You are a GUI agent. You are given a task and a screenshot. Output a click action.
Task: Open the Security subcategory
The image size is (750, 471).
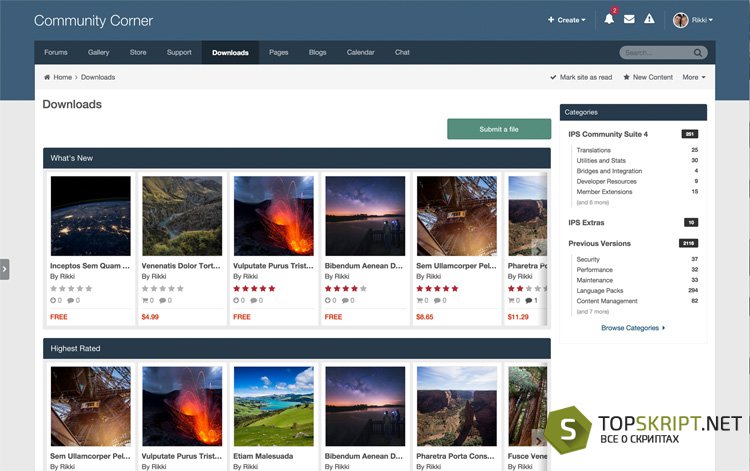[588, 259]
